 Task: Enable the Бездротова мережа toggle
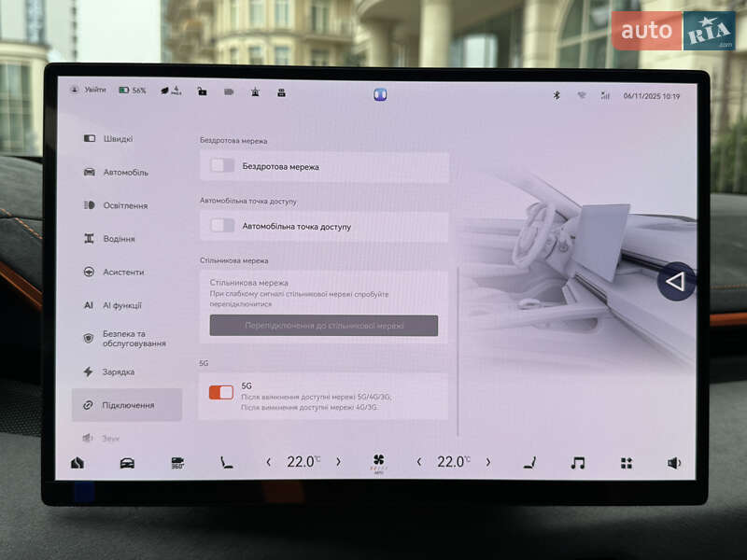[x=222, y=166]
